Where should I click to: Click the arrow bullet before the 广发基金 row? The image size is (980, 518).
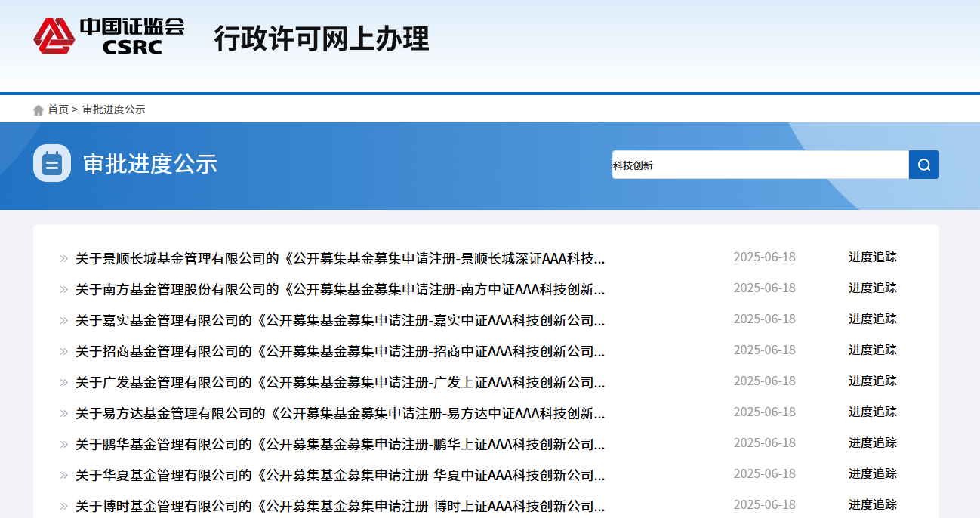coord(64,383)
